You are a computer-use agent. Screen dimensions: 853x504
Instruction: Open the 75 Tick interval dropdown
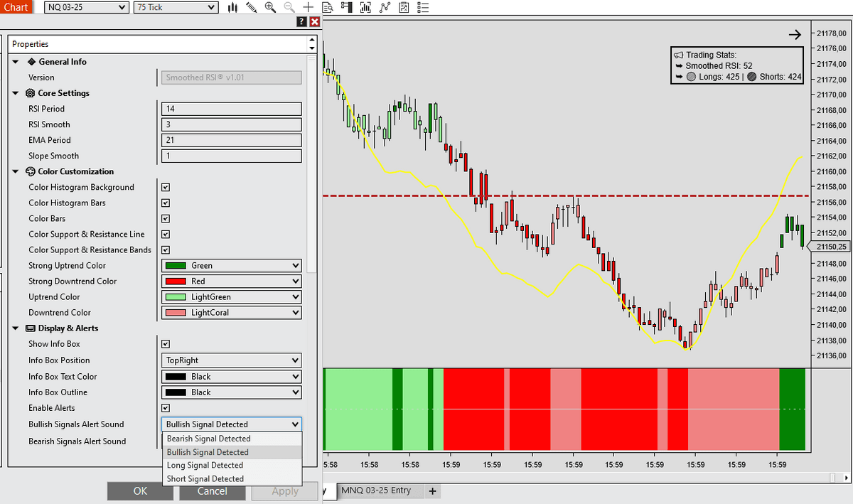(176, 7)
